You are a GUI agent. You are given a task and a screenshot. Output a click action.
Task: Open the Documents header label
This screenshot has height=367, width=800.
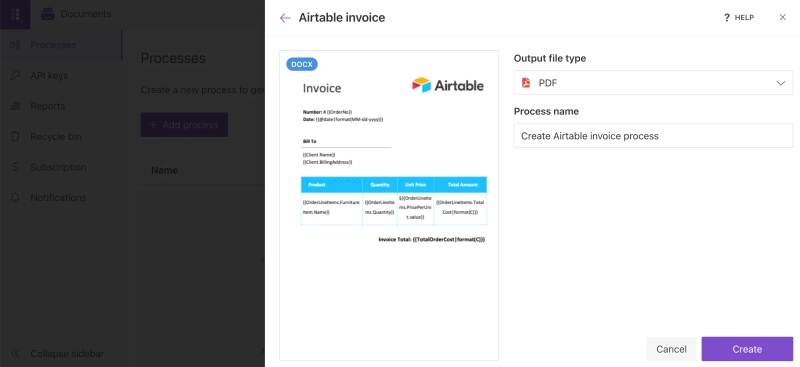pyautogui.click(x=86, y=14)
